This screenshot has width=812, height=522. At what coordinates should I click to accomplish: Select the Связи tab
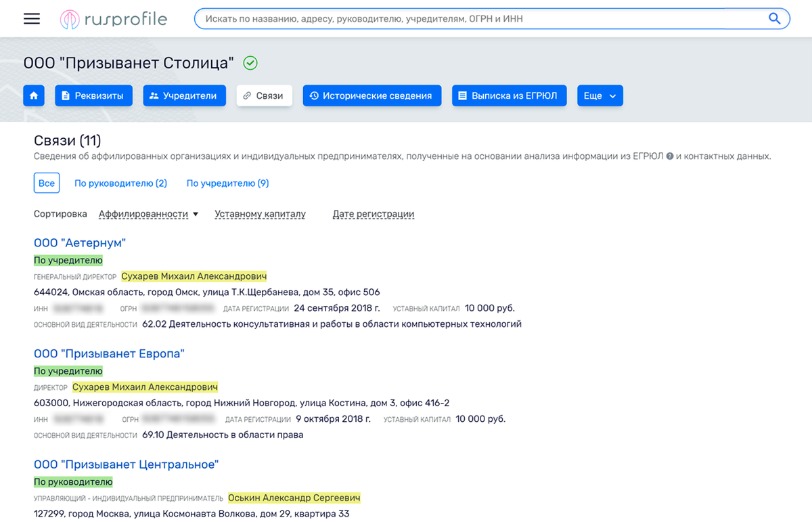point(264,95)
